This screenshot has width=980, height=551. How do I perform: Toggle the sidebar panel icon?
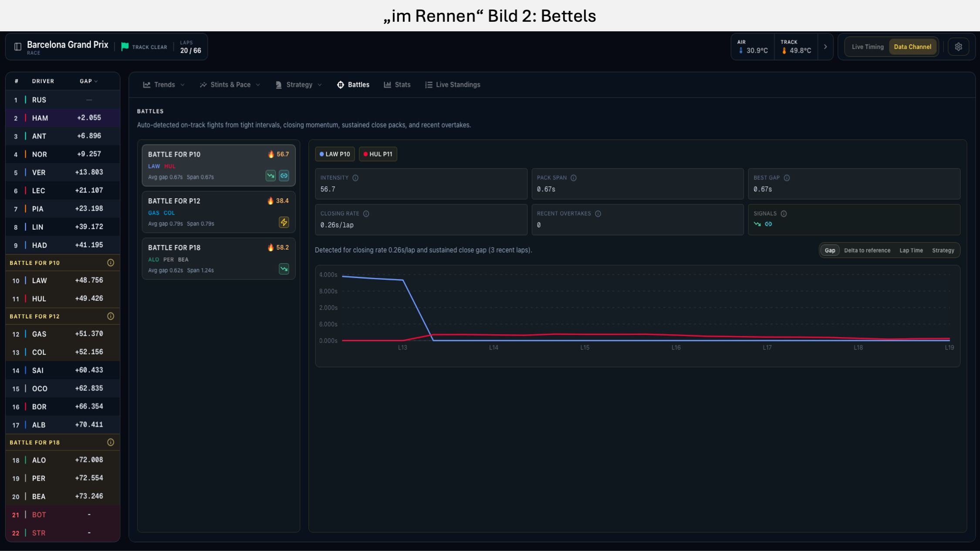click(18, 47)
